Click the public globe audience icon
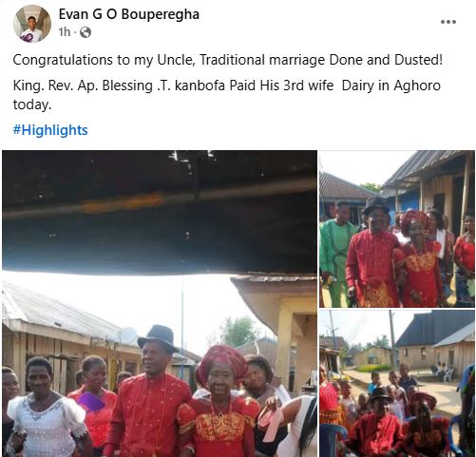Screen dimensions: 476x457 click(x=86, y=32)
